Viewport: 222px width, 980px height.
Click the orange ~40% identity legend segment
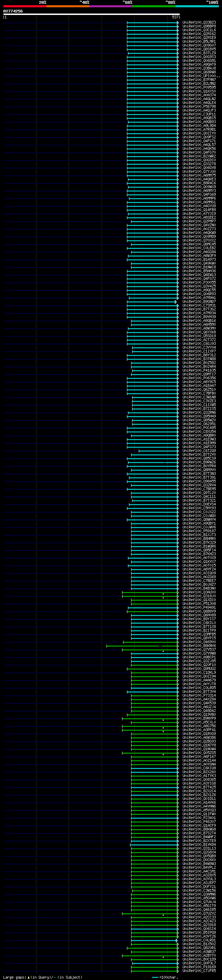tap(68, 6)
